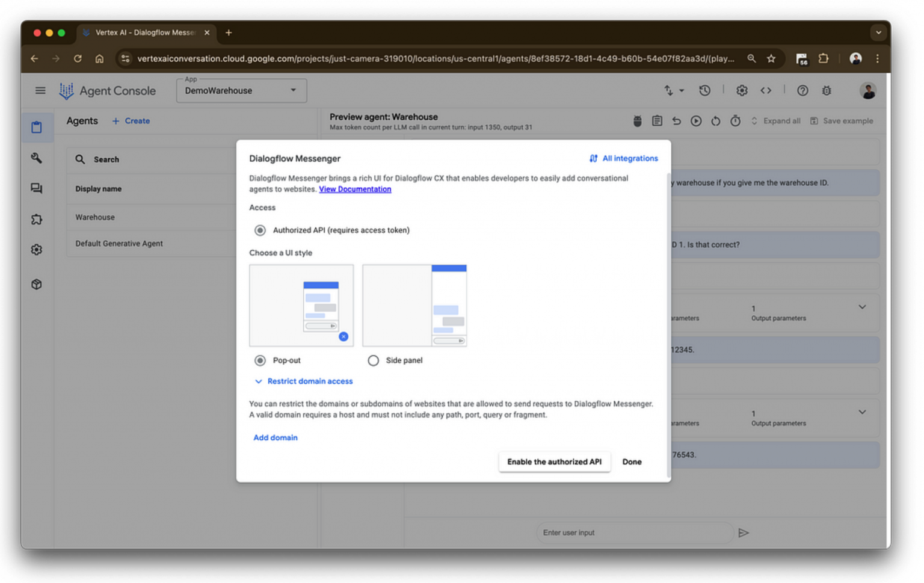The width and height of the screenshot is (924, 583).
Task: Open agent settings gear in the top bar
Action: (x=742, y=90)
